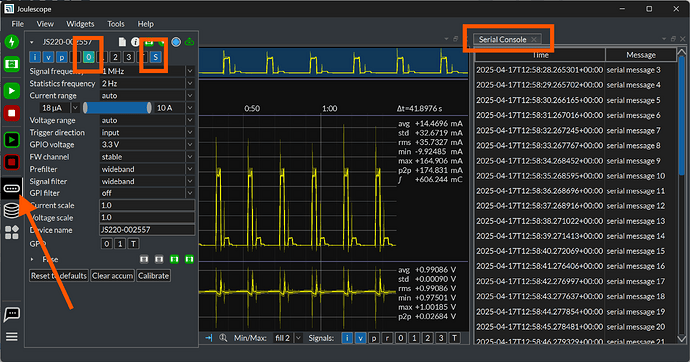Click the blue pin-to-right arrow icon
690x362 pixels.
pos(209,338)
